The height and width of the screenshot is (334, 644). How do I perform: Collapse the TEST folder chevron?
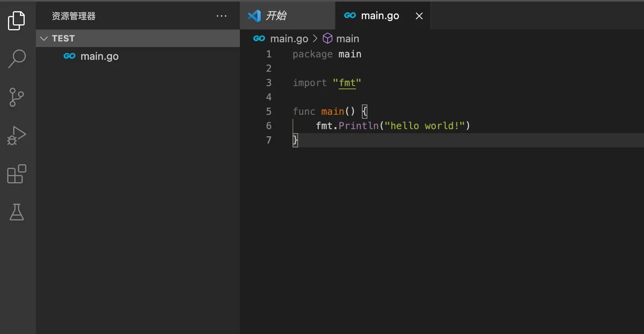pos(44,39)
